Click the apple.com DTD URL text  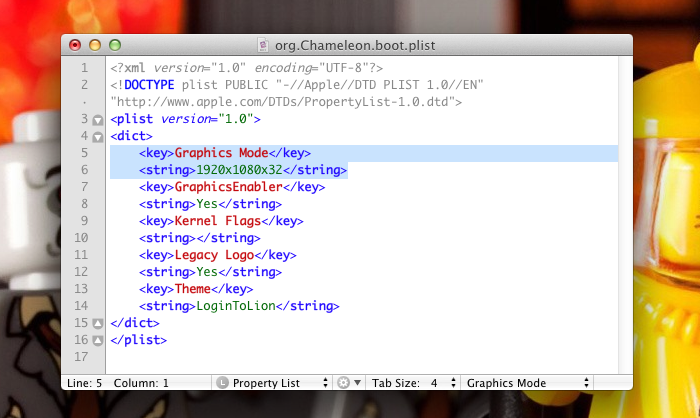pyautogui.click(x=286, y=102)
